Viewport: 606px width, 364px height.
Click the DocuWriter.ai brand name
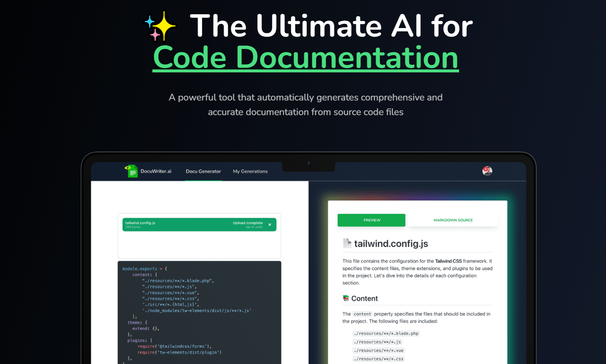[x=156, y=171]
